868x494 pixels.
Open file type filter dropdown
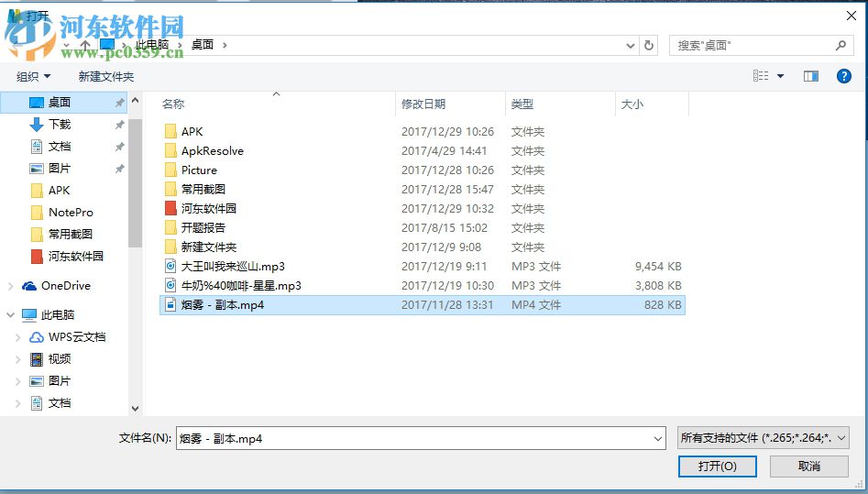coord(841,438)
